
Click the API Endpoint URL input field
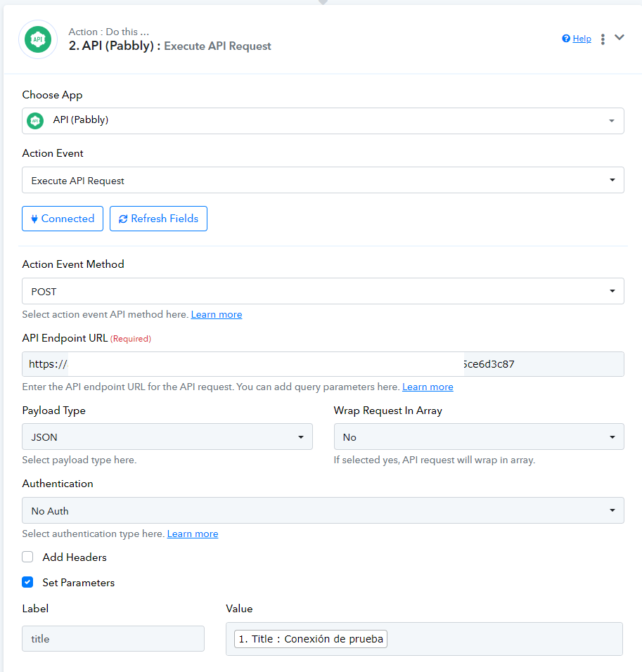pyautogui.click(x=323, y=364)
